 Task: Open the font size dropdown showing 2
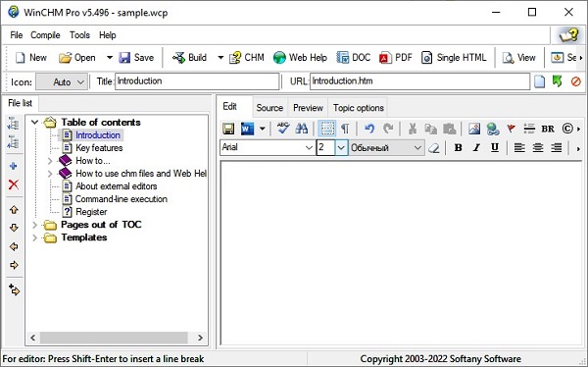341,147
